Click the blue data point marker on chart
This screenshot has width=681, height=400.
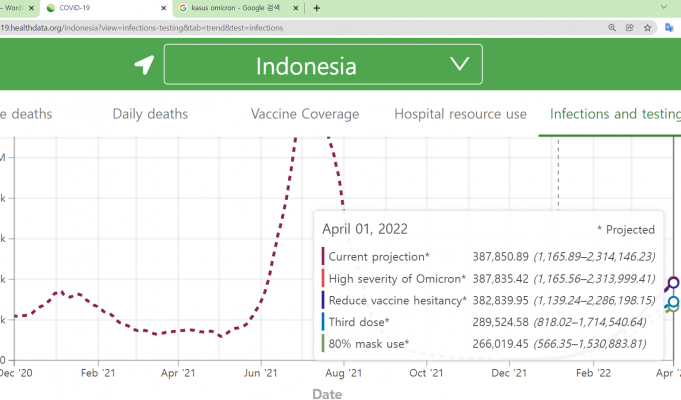pos(674,302)
